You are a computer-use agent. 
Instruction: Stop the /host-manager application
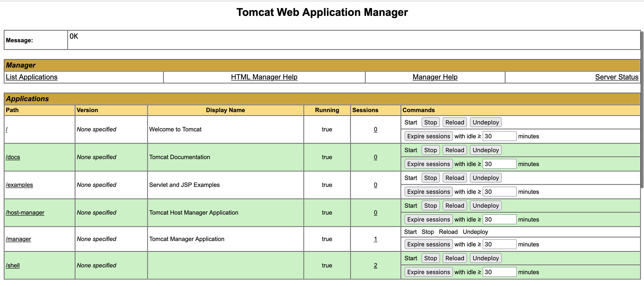430,205
